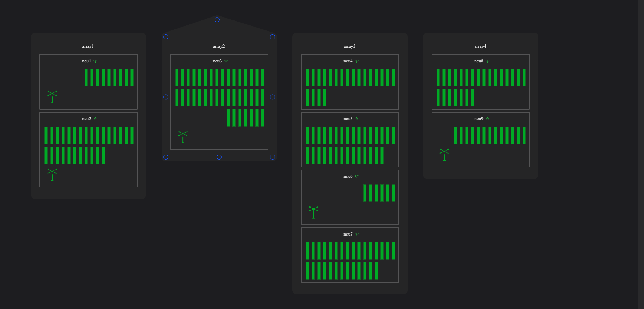Click the ncu8 label text
The width and height of the screenshot is (644, 309).
pyautogui.click(x=479, y=61)
